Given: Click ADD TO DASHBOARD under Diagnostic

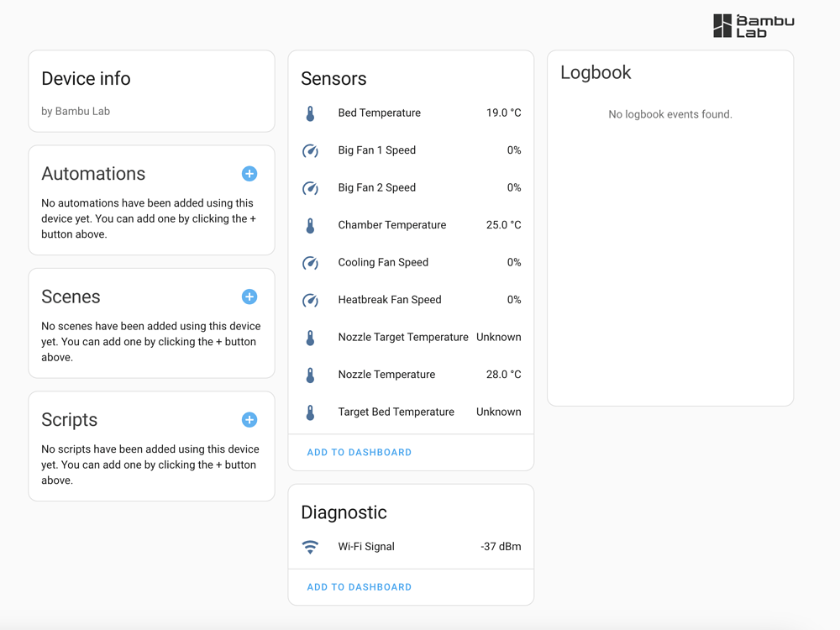Looking at the screenshot, I should pos(359,586).
